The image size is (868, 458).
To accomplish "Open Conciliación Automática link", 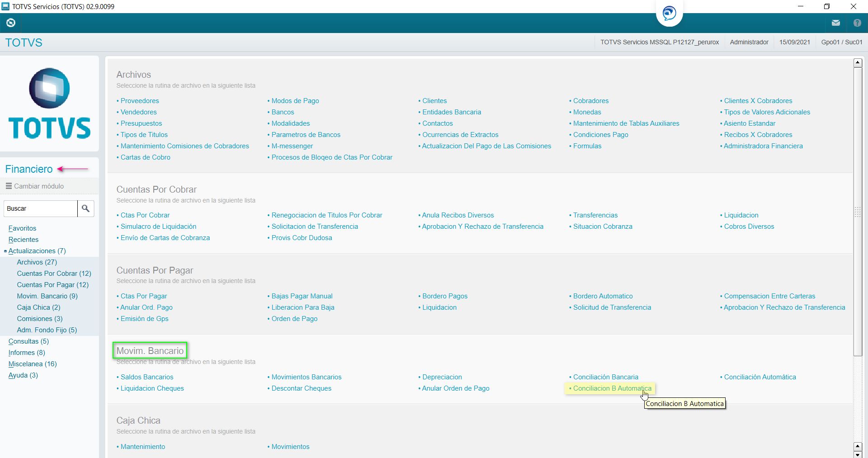I will pos(760,377).
